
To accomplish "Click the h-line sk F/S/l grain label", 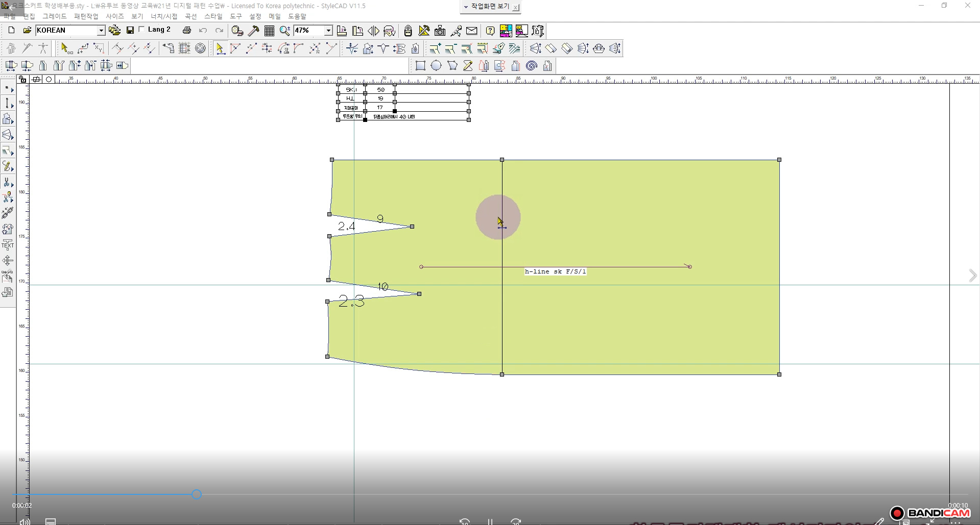I will [x=556, y=271].
